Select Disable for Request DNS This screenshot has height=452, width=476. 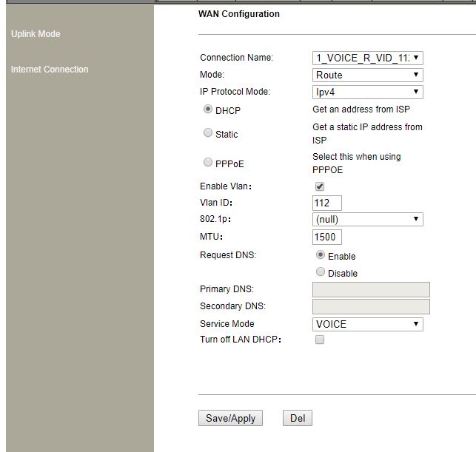321,272
